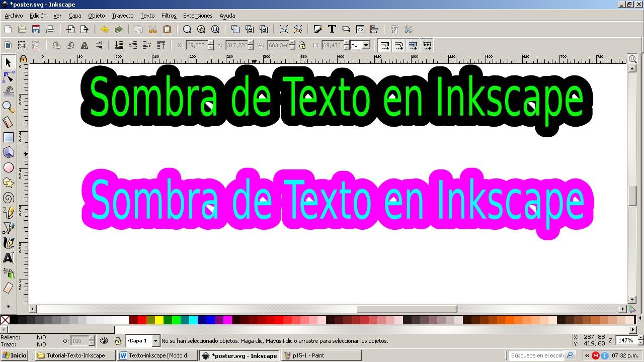This screenshot has width=644, height=362.
Task: Open the Objeto menu
Action: pos(97,16)
